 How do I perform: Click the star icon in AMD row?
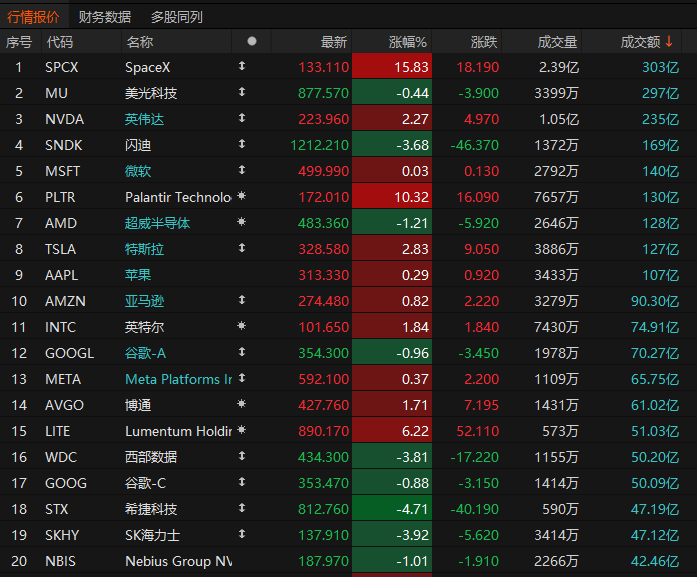click(242, 222)
